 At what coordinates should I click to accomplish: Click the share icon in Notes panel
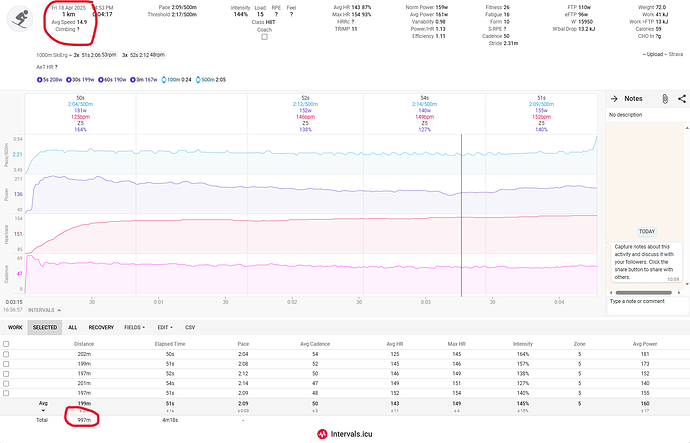coord(682,99)
